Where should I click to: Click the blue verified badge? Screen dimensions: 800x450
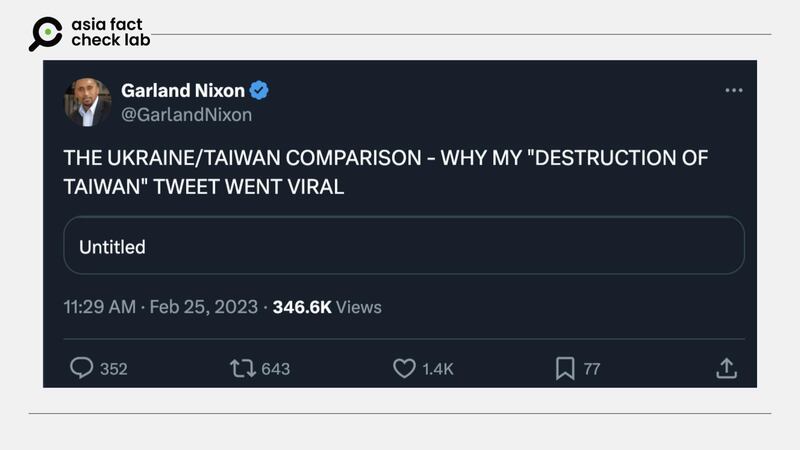click(259, 91)
